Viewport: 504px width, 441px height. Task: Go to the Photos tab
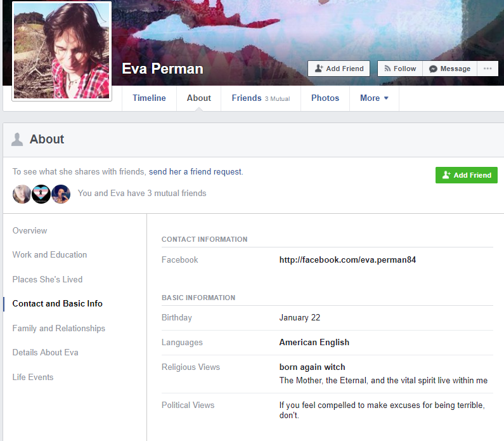click(325, 98)
